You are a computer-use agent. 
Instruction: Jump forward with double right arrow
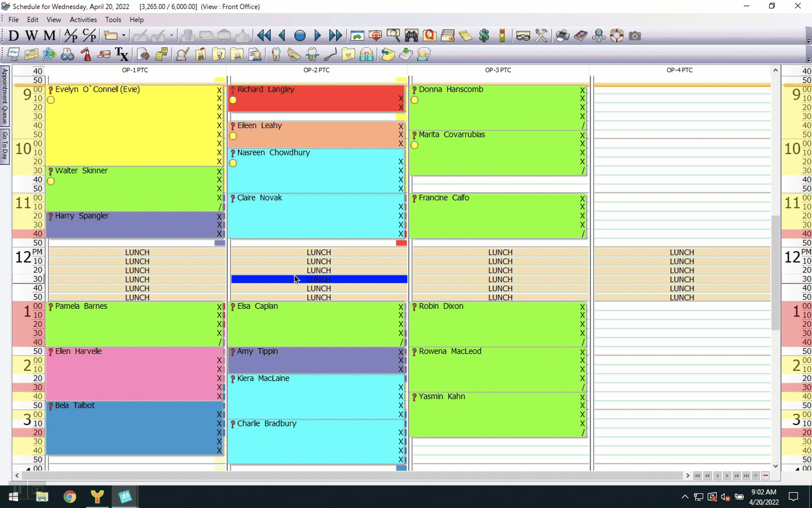[336, 36]
